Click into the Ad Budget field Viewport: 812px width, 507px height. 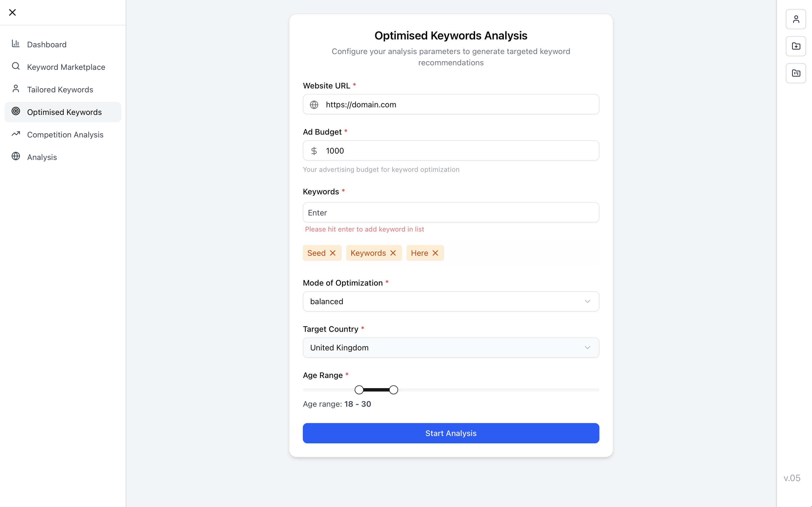click(x=451, y=151)
